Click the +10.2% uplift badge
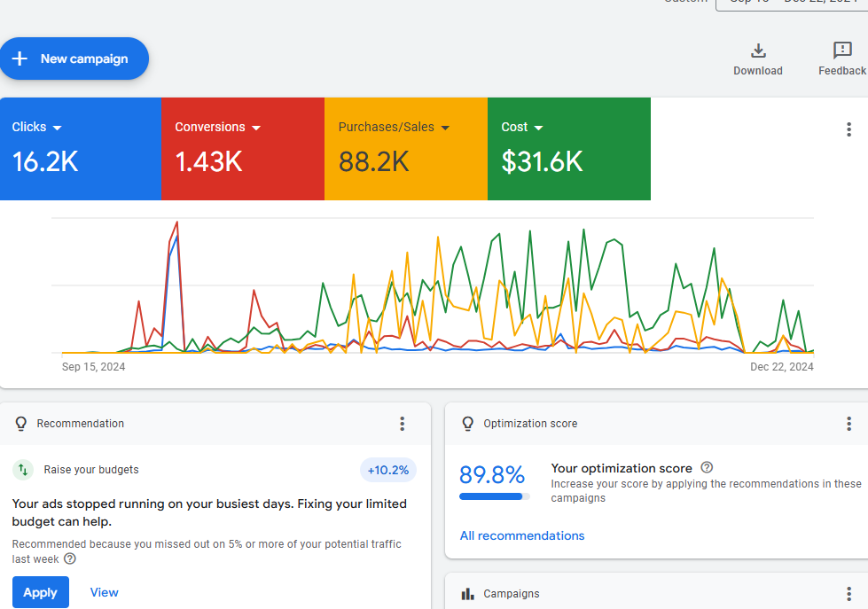 click(388, 470)
